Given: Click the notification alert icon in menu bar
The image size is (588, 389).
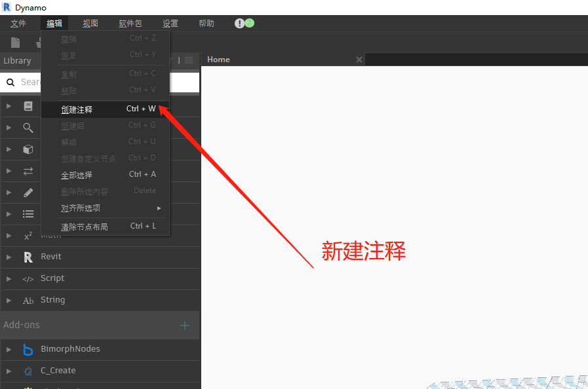Looking at the screenshot, I should coord(239,24).
